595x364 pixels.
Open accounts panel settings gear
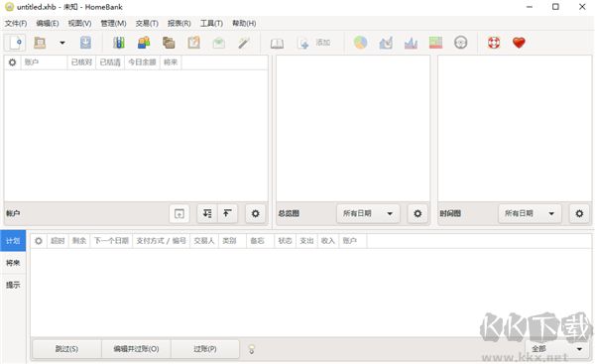tap(256, 213)
